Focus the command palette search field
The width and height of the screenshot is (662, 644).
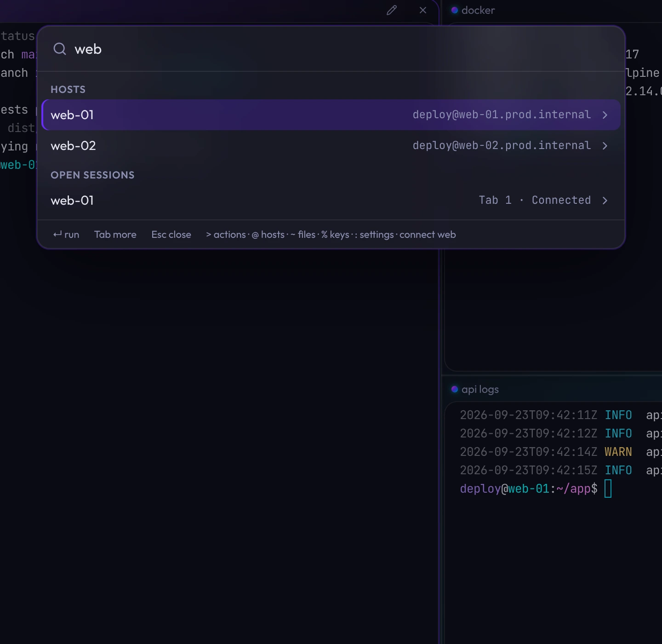point(331,49)
